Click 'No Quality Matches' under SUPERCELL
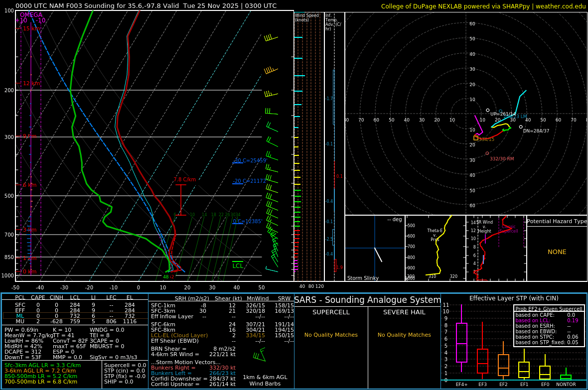This screenshot has height=390, width=588. [x=331, y=335]
